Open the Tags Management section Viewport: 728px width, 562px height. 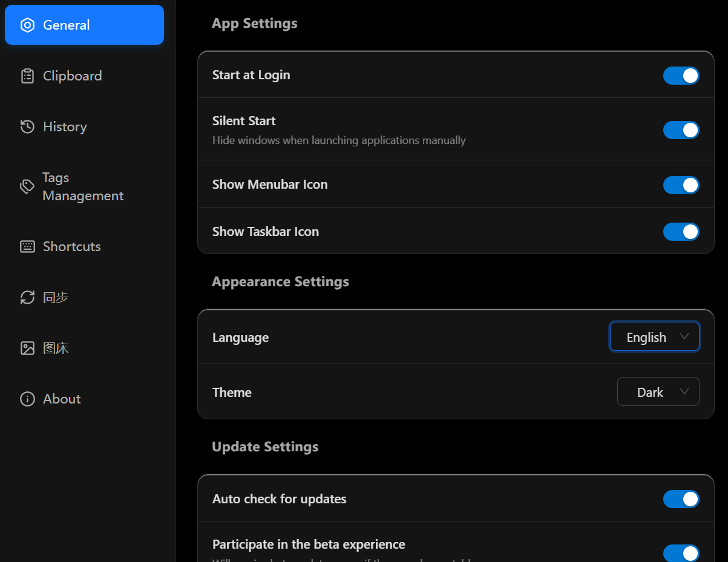(x=83, y=186)
